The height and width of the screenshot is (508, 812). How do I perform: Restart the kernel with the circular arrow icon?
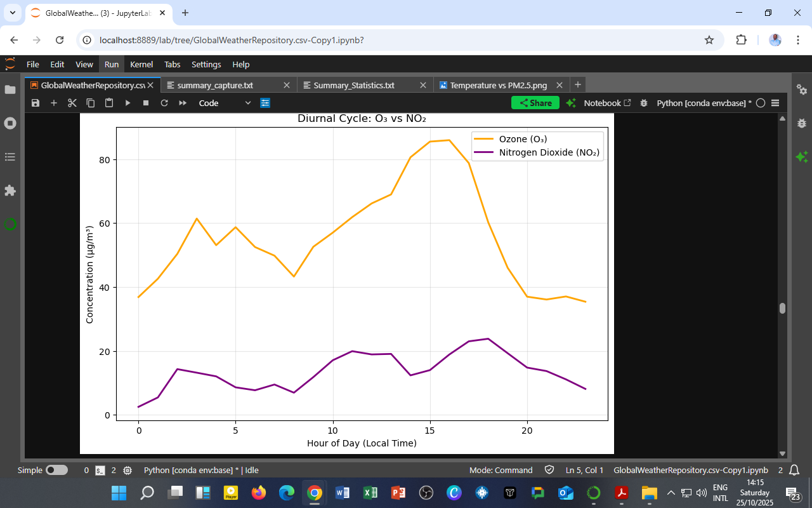(164, 103)
